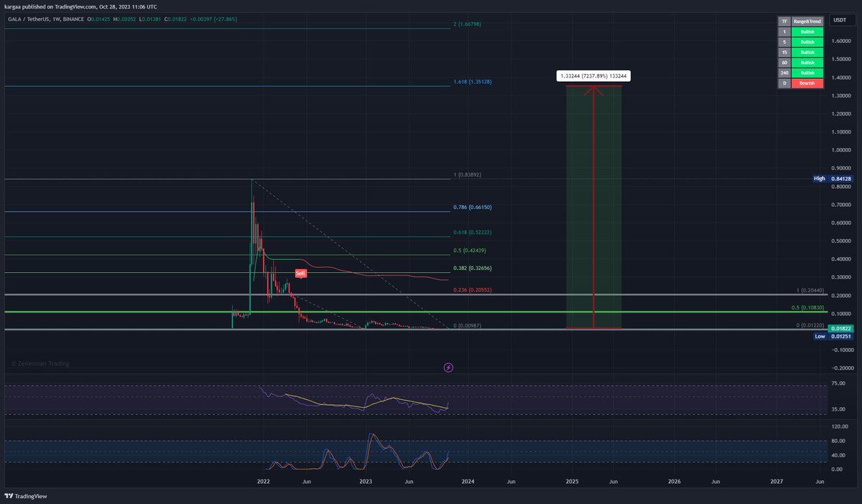Click the 1.00000 price axis label
This screenshot has height=504, width=862.
pos(842,150)
